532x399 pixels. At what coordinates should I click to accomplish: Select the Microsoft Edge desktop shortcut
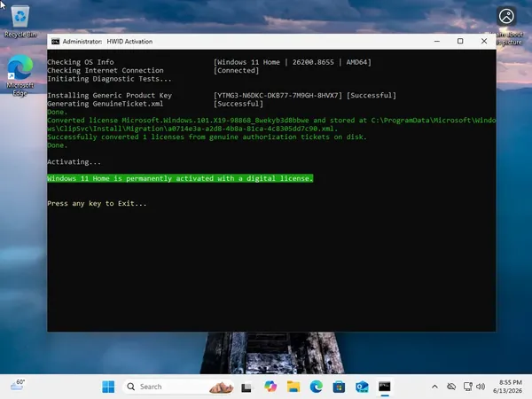tap(20, 75)
